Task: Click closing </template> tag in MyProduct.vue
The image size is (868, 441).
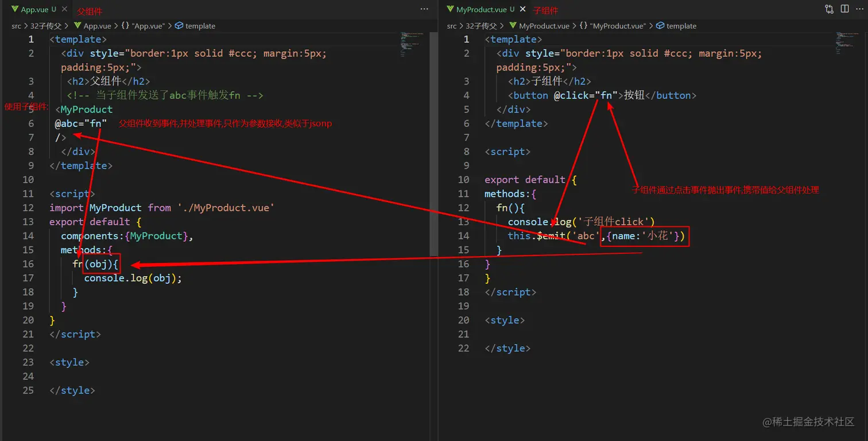Action: [x=516, y=123]
